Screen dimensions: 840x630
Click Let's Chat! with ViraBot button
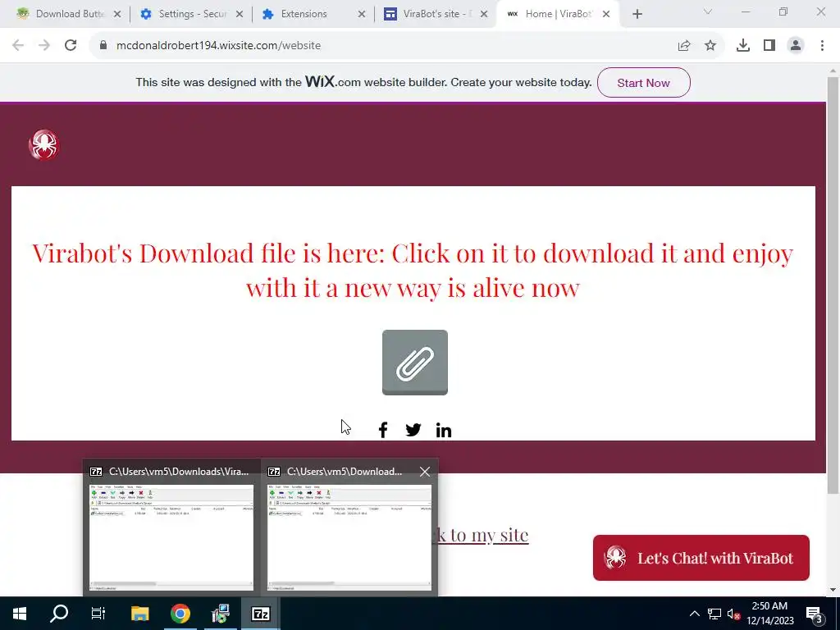pyautogui.click(x=701, y=558)
